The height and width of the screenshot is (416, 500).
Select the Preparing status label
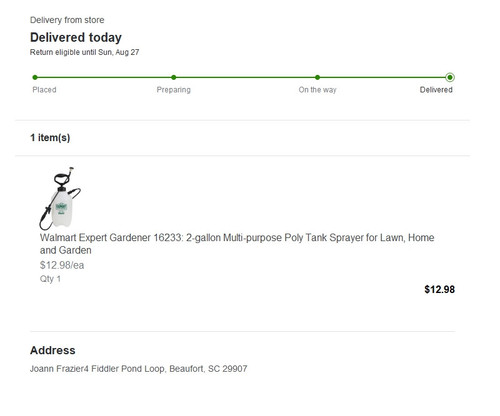[174, 90]
